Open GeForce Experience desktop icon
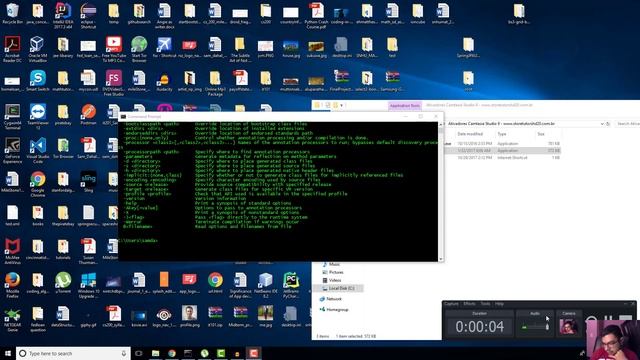 [x=12, y=150]
